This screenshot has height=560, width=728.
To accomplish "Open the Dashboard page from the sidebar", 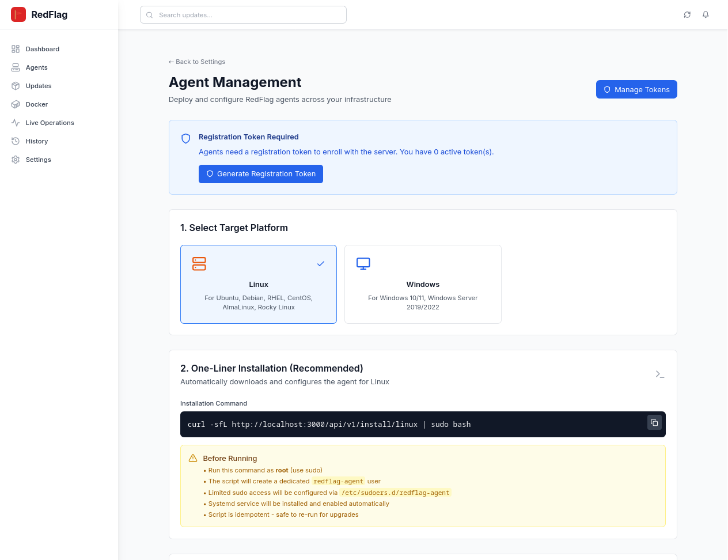I will [x=42, y=49].
